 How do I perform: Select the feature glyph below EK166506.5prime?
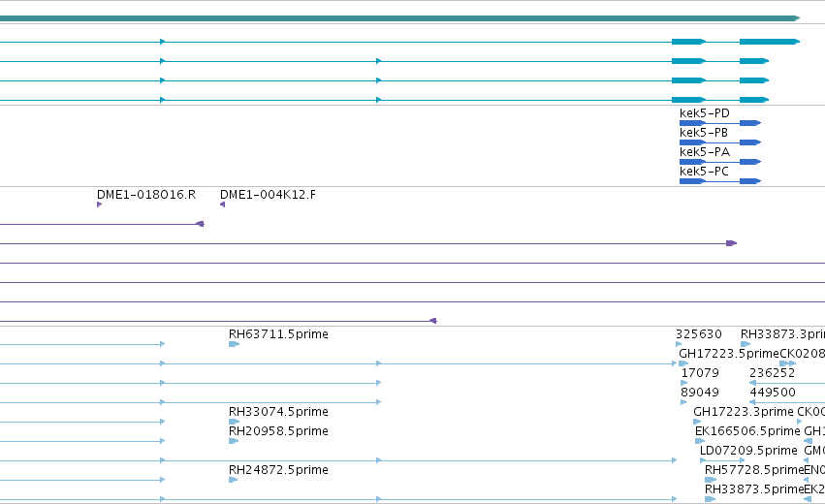click(x=700, y=441)
